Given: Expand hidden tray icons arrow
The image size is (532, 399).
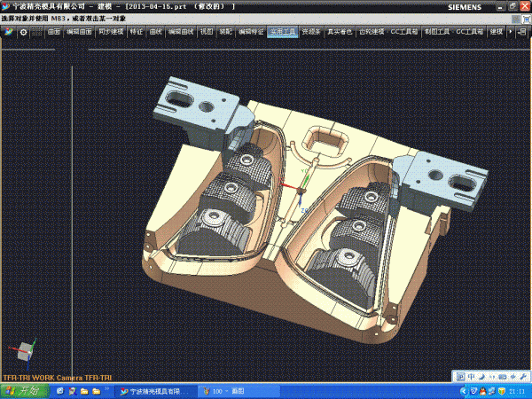Looking at the screenshot, I should [x=463, y=392].
